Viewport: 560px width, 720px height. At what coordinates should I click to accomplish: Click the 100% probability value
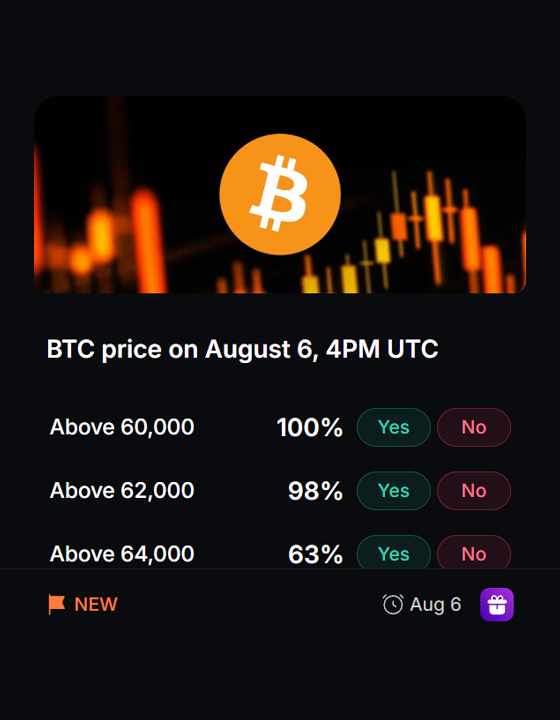click(310, 428)
